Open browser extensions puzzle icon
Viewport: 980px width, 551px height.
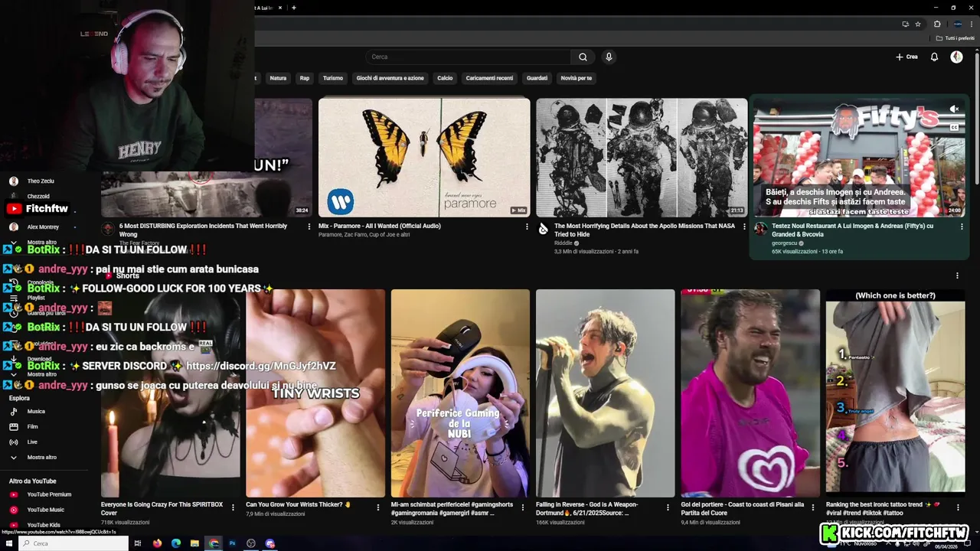[x=937, y=24]
